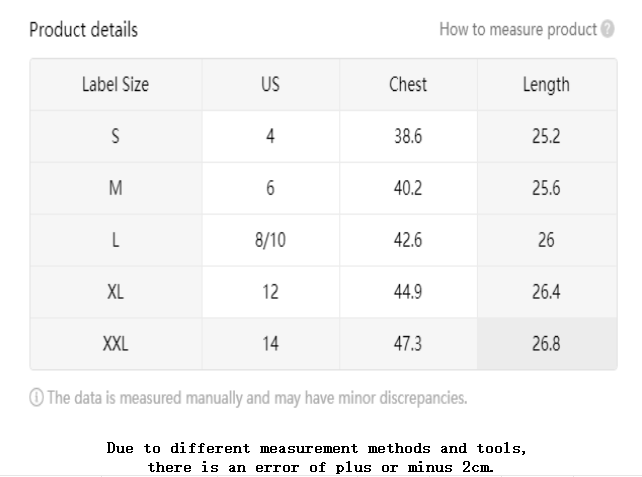Click the measured manually disclaimer text
This screenshot has width=642, height=477.
pyautogui.click(x=257, y=398)
